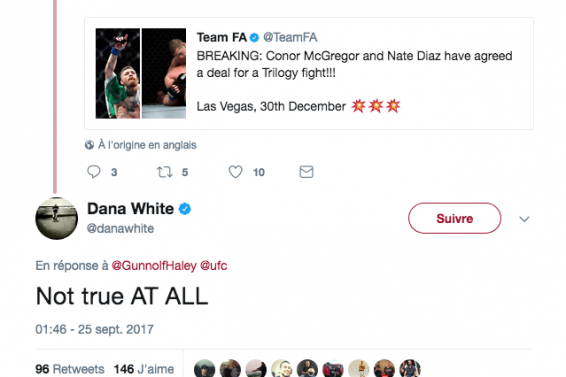Open the @GunnolfHaley mention link
This screenshot has width=566, height=377.
tap(154, 266)
